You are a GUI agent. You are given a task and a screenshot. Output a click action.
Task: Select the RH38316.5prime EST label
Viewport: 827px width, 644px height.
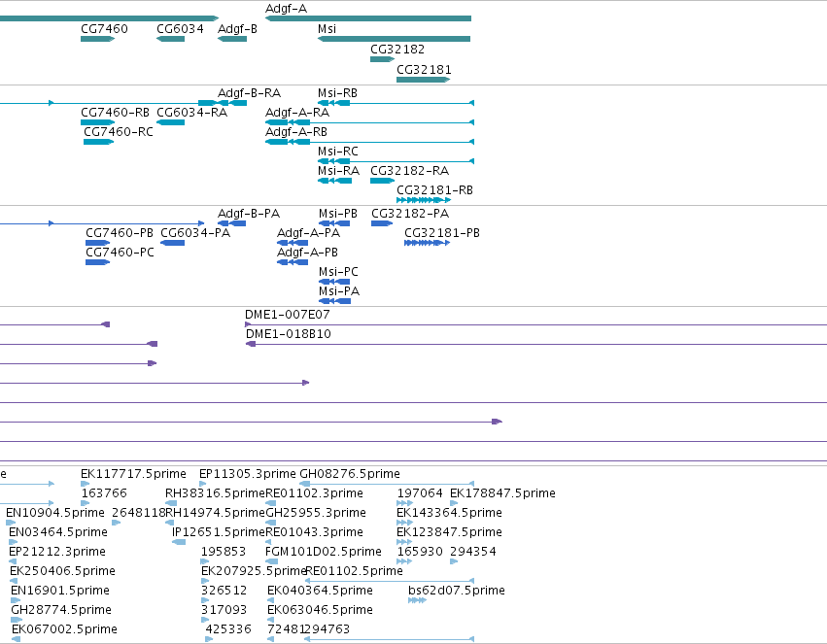pos(215,493)
